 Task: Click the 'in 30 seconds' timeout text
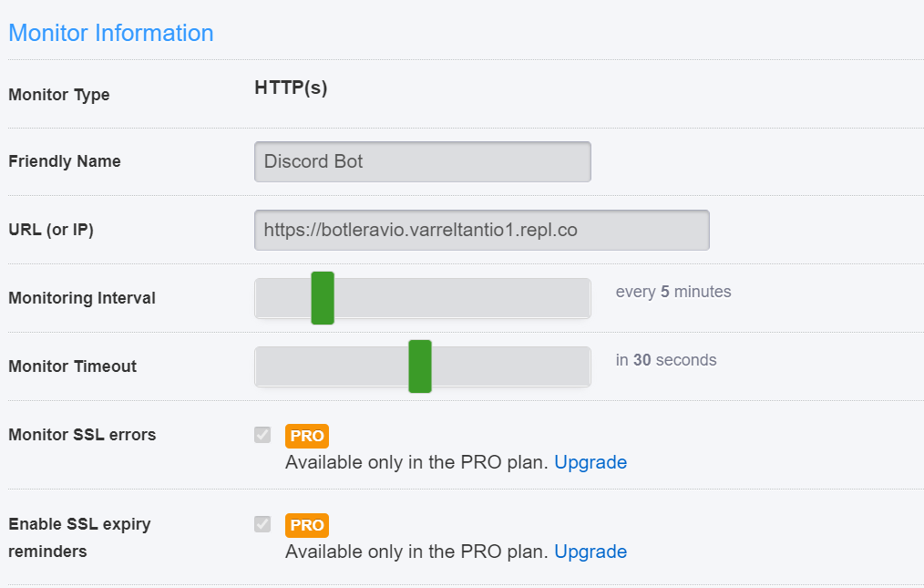click(666, 360)
